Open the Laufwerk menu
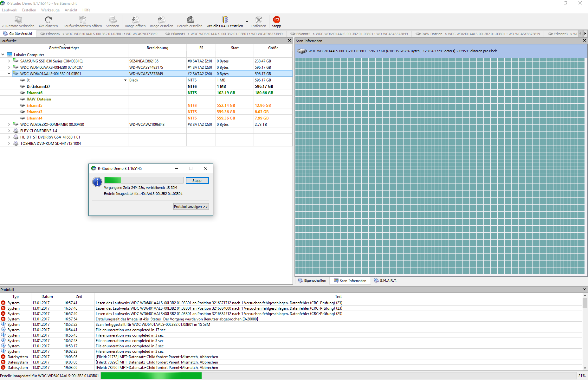This screenshot has width=588, height=380. 10,10
